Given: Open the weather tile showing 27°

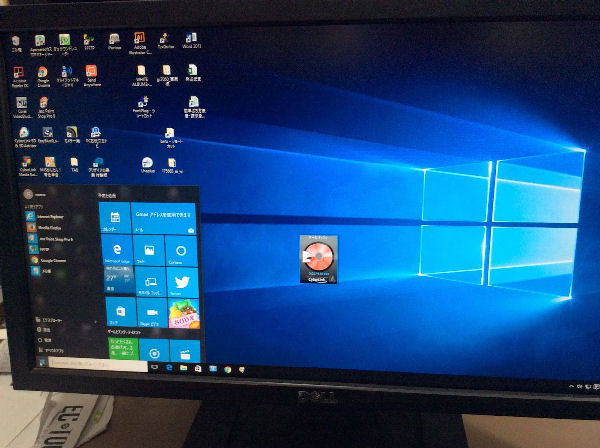Looking at the screenshot, I should (x=119, y=280).
